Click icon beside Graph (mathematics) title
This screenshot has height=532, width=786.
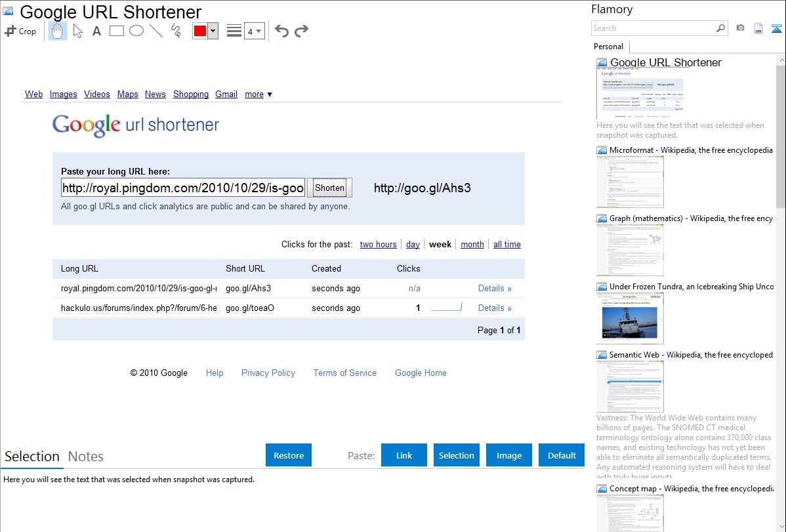point(602,218)
